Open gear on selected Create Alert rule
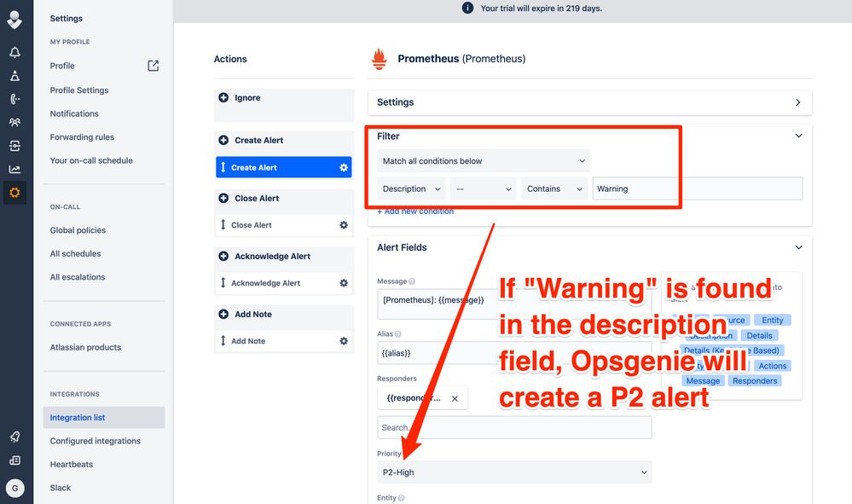The height and width of the screenshot is (504, 852). 344,167
